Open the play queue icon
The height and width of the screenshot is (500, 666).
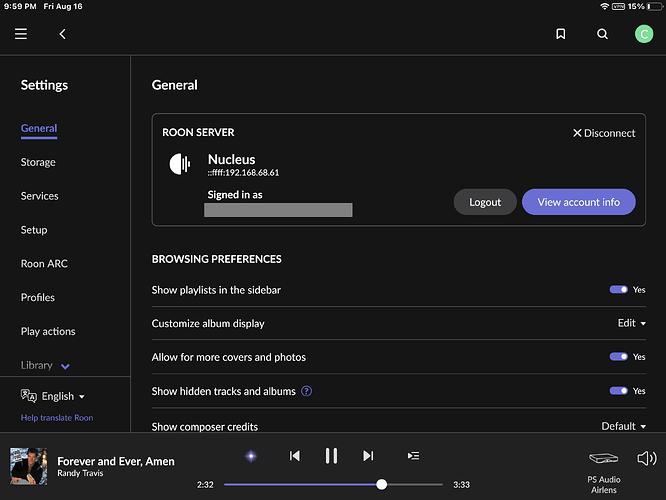413,456
